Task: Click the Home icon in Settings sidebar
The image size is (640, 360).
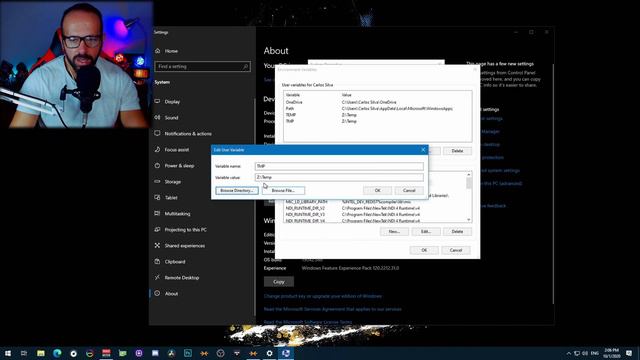Action: point(158,51)
